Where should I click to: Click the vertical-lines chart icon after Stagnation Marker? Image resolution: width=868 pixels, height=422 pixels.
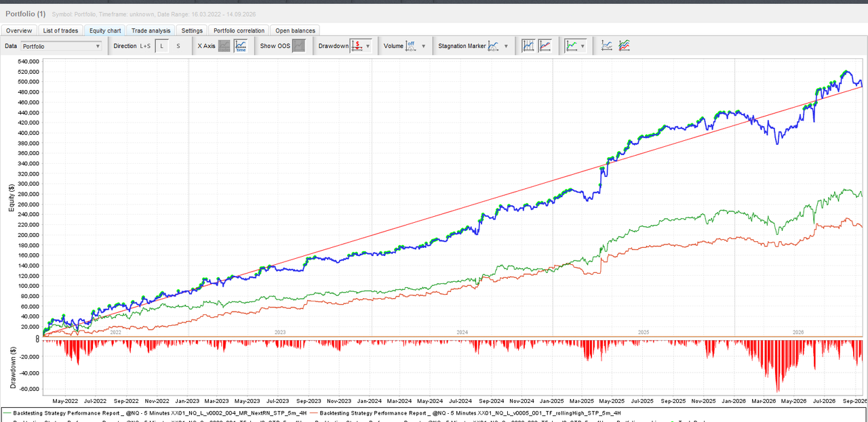[x=528, y=46]
